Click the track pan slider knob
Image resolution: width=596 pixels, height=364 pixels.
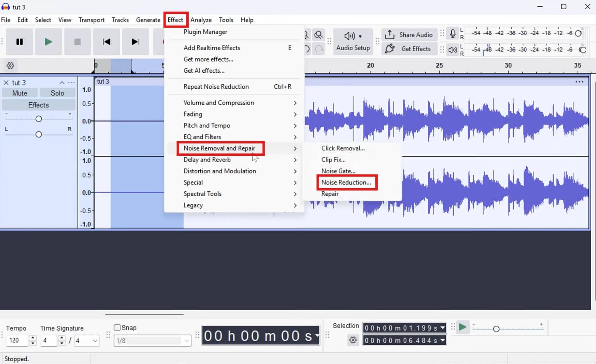pos(39,134)
